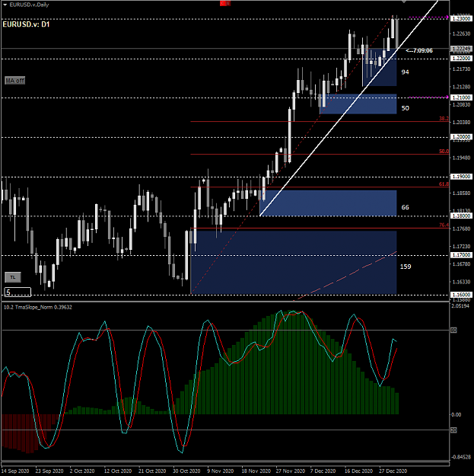
Task: Click the 1.16000 price level label
Action: 461,295
